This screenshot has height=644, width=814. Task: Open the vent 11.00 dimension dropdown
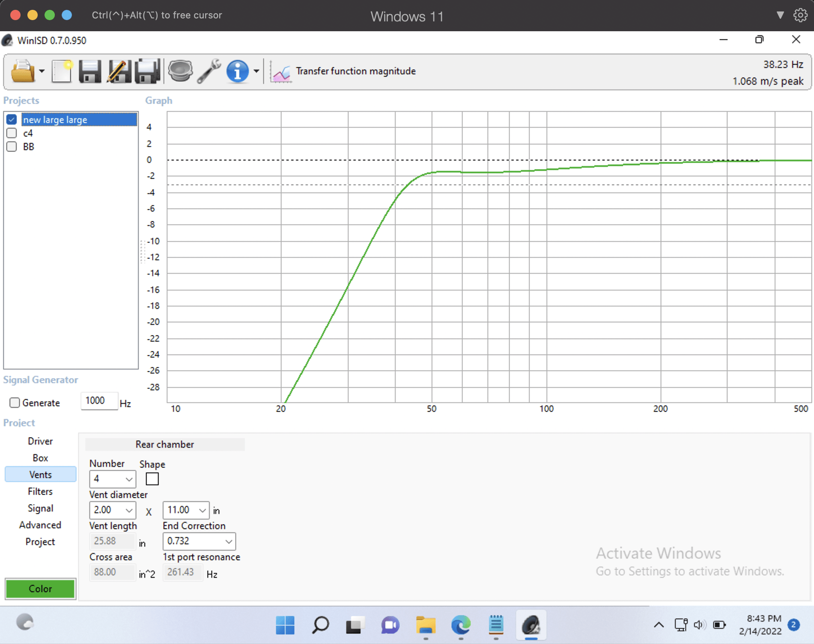pos(186,510)
